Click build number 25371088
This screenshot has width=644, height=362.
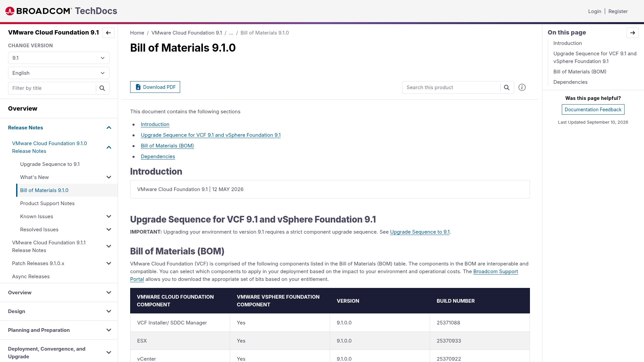[x=448, y=323]
